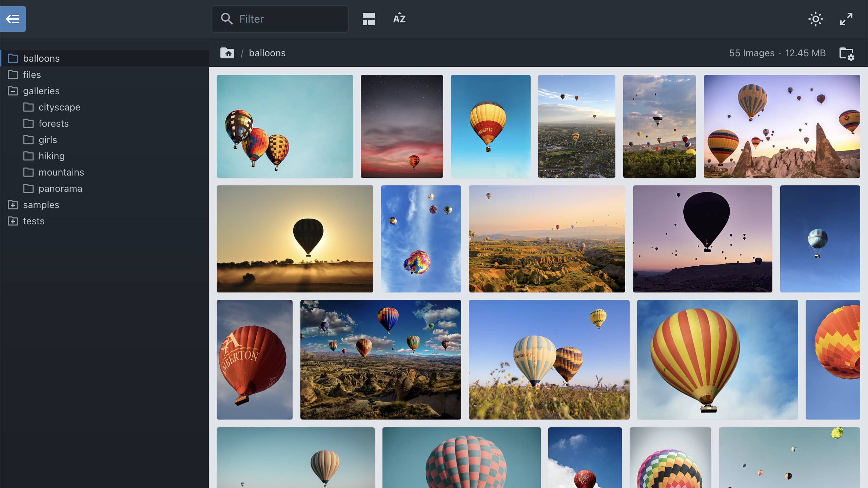Select the Cappadocia landscape balloon image
The image size is (868, 488).
pos(547,238)
